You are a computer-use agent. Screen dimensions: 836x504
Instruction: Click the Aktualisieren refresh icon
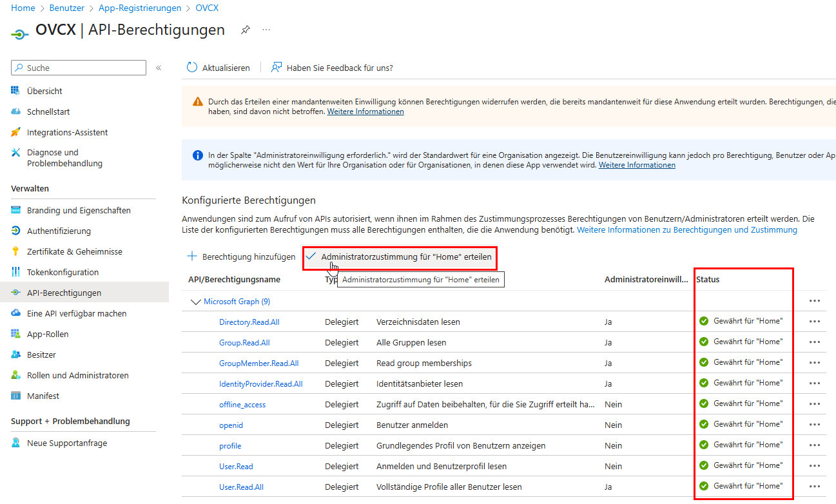click(x=192, y=68)
